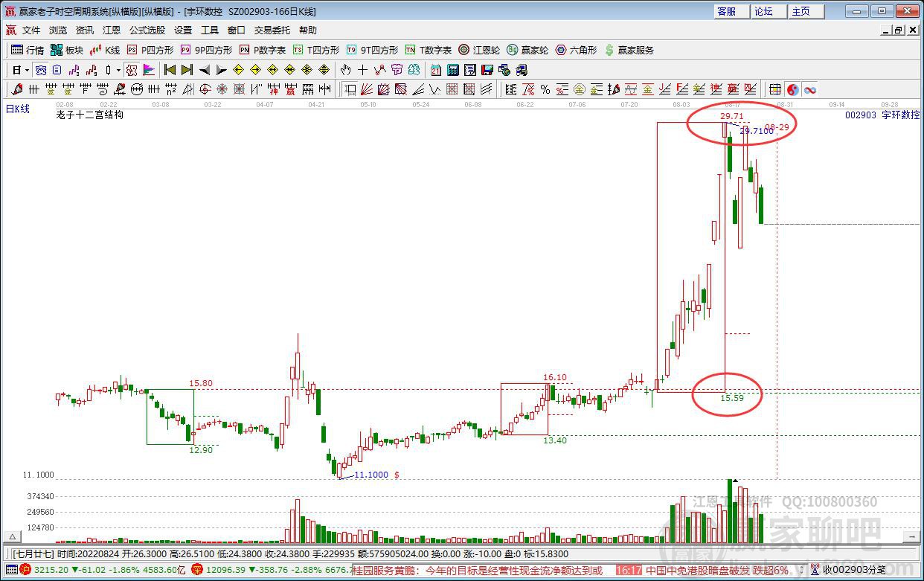Toggle the yin-yang taiji icon
The image size is (924, 581).
click(x=793, y=89)
